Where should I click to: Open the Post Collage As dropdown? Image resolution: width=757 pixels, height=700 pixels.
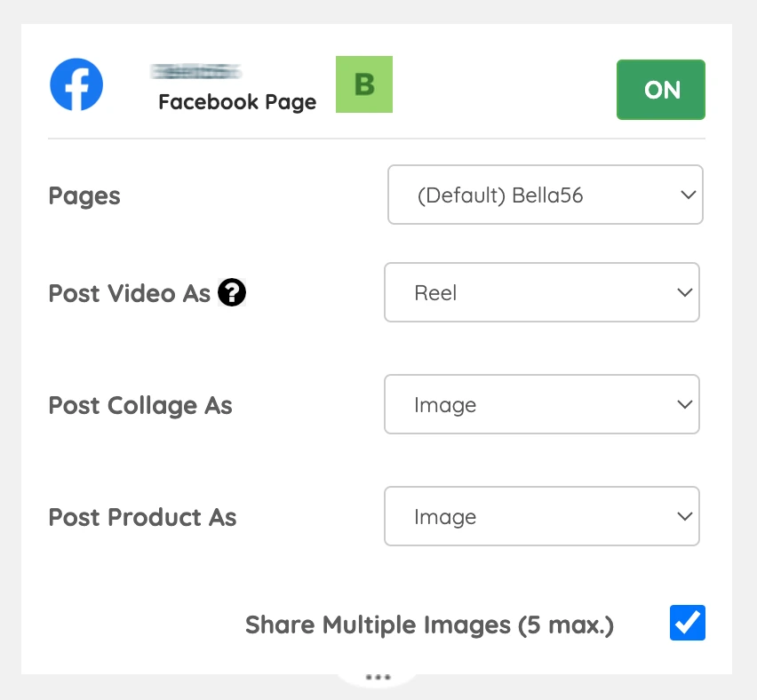click(x=542, y=404)
